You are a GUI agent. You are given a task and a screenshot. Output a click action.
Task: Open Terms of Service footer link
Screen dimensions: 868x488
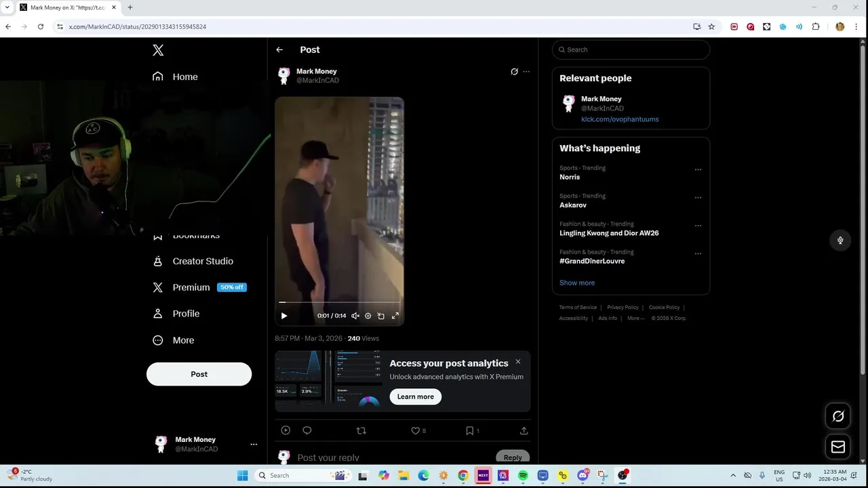578,308
